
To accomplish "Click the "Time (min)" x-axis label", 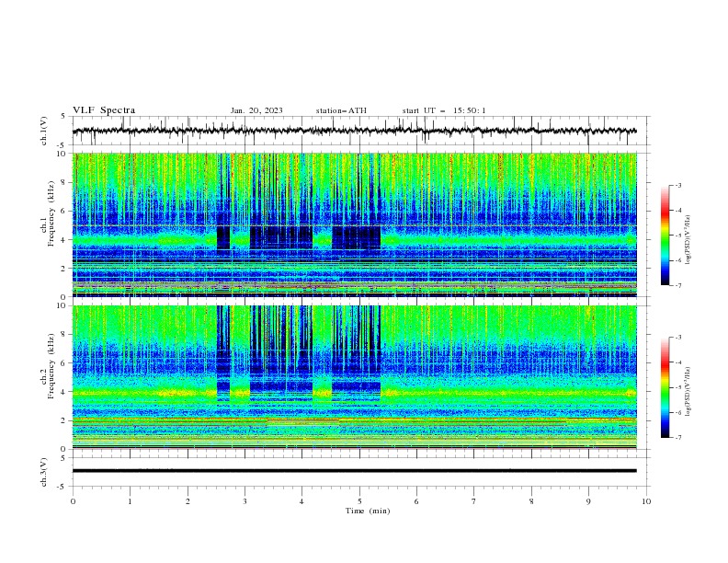I will tap(368, 511).
